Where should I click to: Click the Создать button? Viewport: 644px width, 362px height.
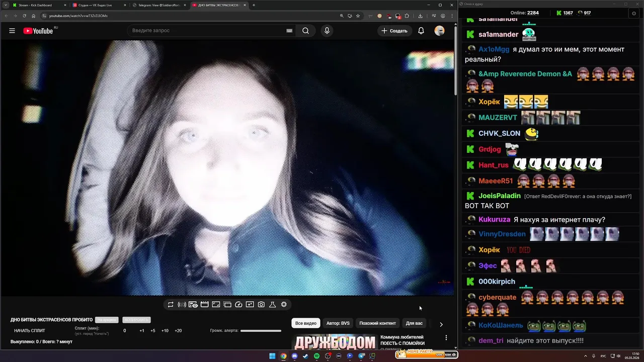click(x=394, y=31)
